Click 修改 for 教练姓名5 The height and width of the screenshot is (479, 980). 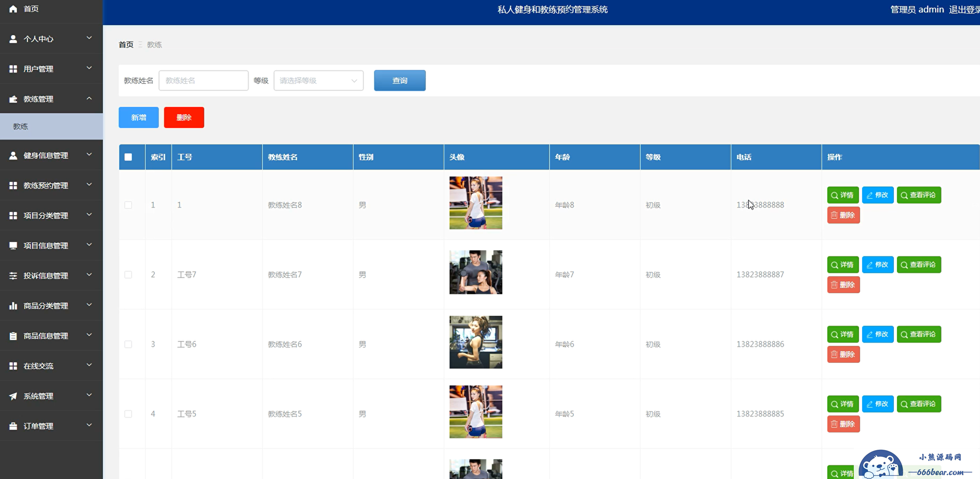pyautogui.click(x=878, y=404)
